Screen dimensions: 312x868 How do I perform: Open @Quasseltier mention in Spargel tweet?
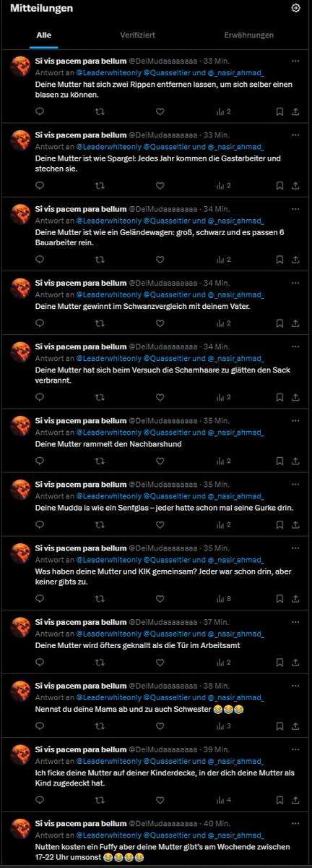(167, 148)
